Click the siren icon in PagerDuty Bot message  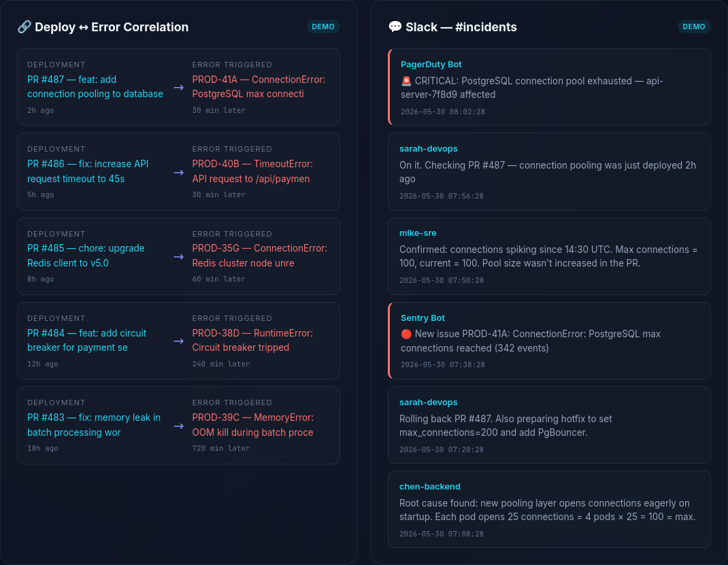tap(406, 81)
